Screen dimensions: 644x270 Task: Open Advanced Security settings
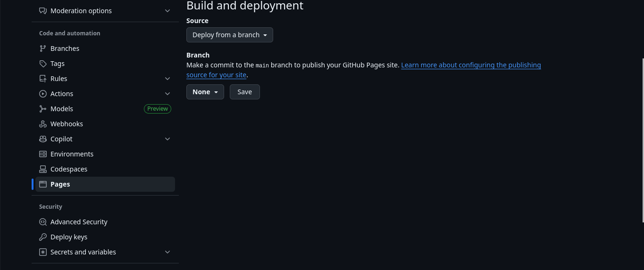[105, 222]
